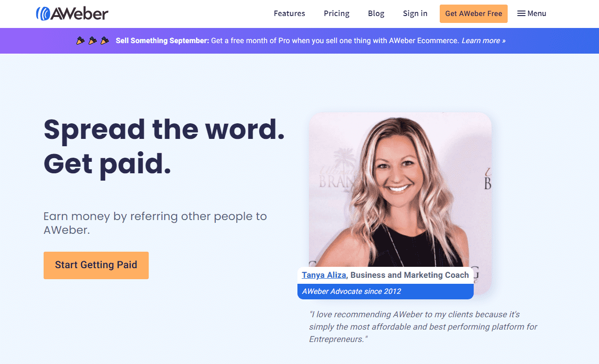
Task: Click the Start Getting Paid button
Action: point(96,265)
